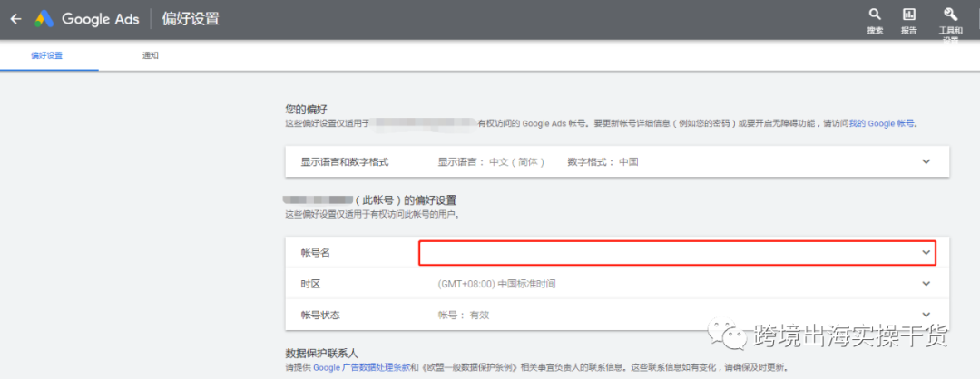Click the 帐号状态 label
The image size is (980, 379).
tap(320, 316)
